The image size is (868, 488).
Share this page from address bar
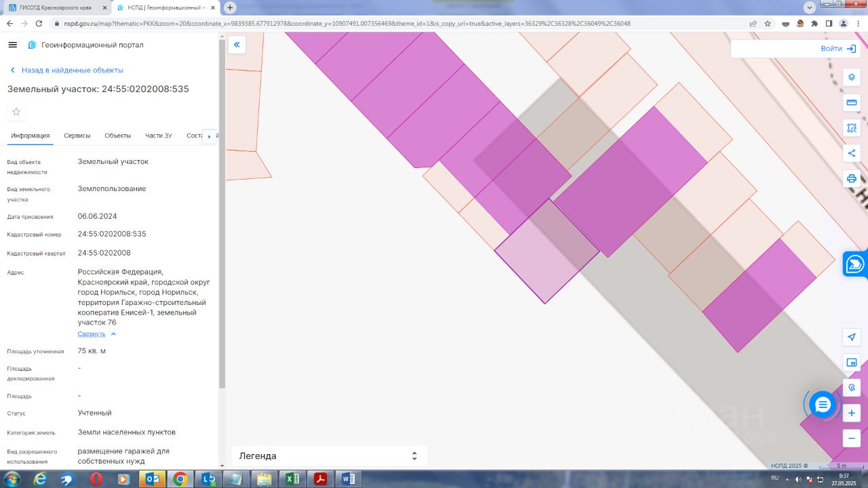(753, 23)
